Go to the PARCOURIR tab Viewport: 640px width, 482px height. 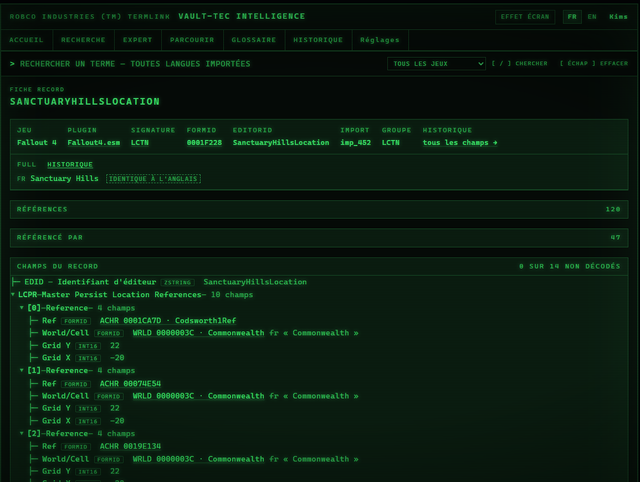pos(192,40)
